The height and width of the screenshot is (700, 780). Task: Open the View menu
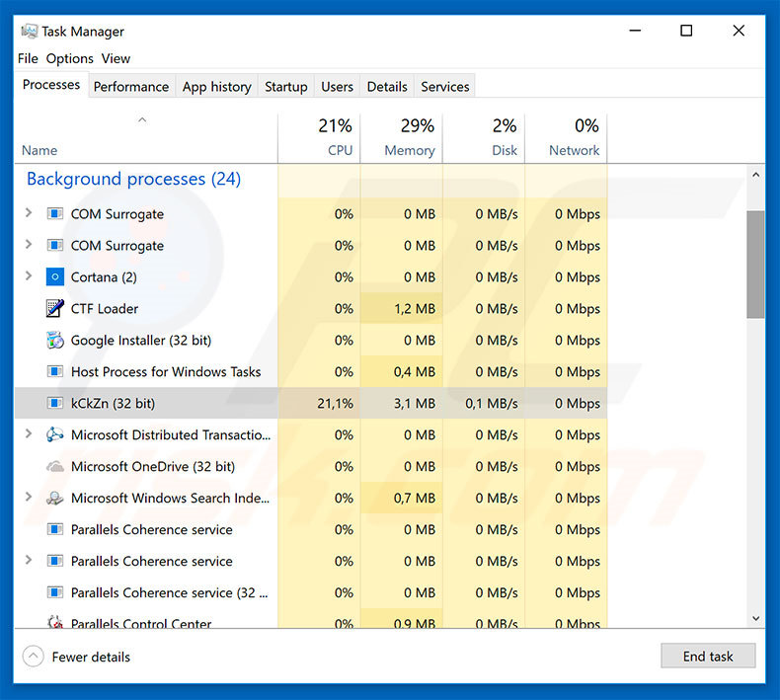[x=116, y=58]
